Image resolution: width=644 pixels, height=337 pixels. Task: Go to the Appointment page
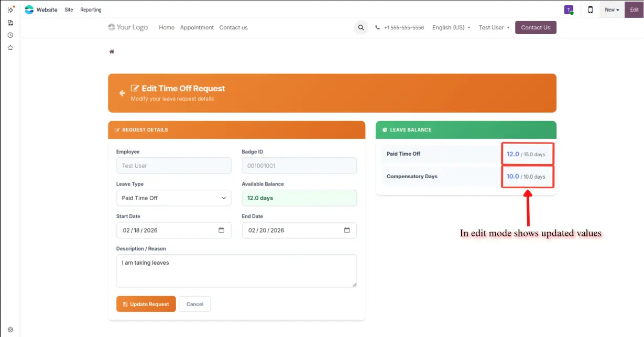pos(197,28)
